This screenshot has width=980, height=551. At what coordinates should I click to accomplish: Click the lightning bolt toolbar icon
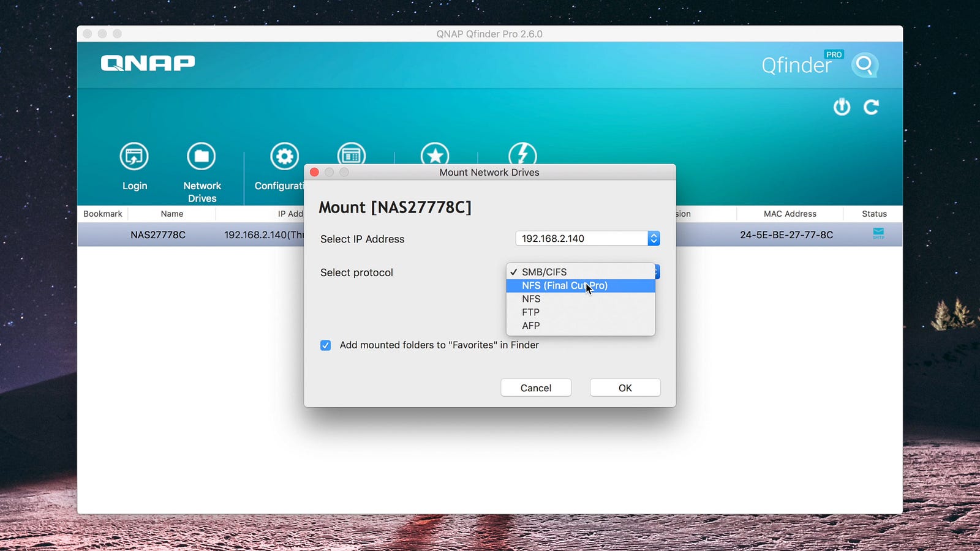(522, 153)
